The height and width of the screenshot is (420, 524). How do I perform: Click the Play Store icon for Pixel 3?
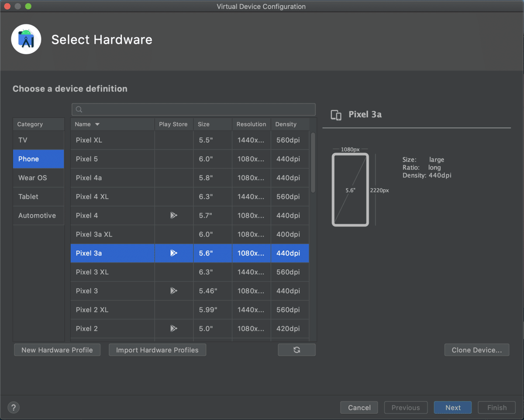174,291
